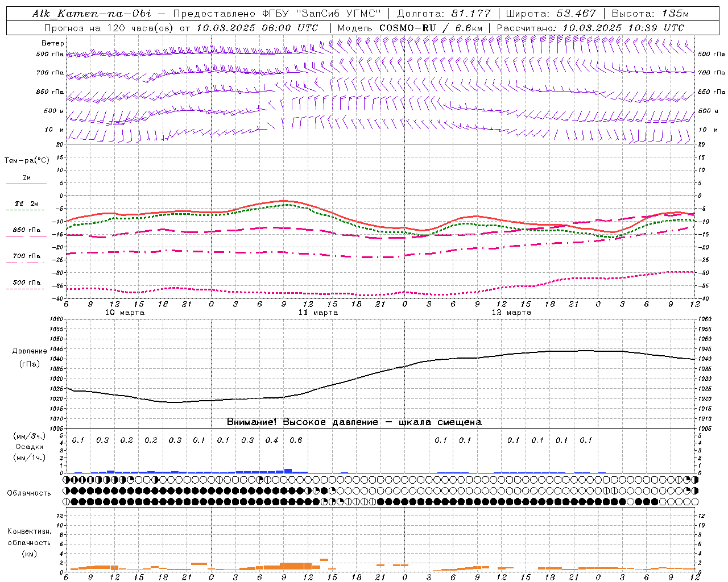Screen dimensions: 728x582
Task: Click the 850 гПа temperature legend entry
Action: 26,232
